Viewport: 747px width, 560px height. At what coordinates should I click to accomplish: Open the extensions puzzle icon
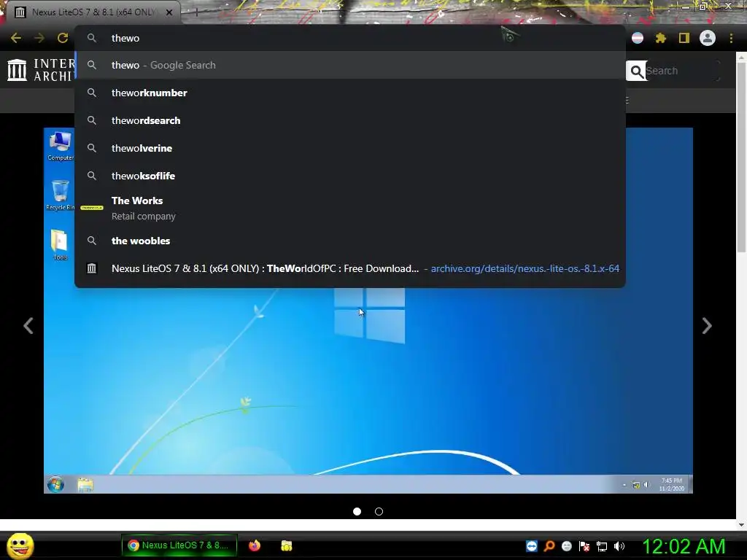coord(661,38)
